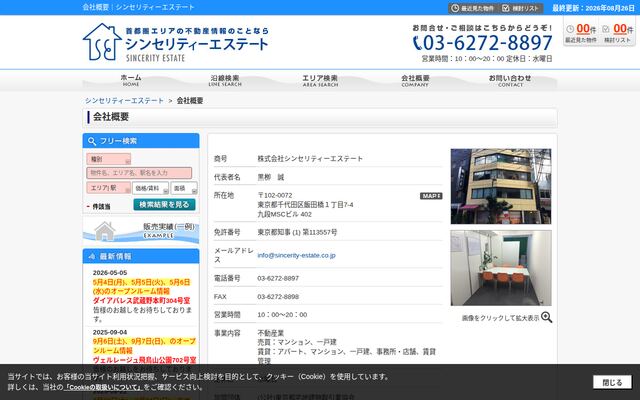Click the 画像をクリックして拡大表示 caption
The width and height of the screenshot is (640, 400).
point(500,318)
